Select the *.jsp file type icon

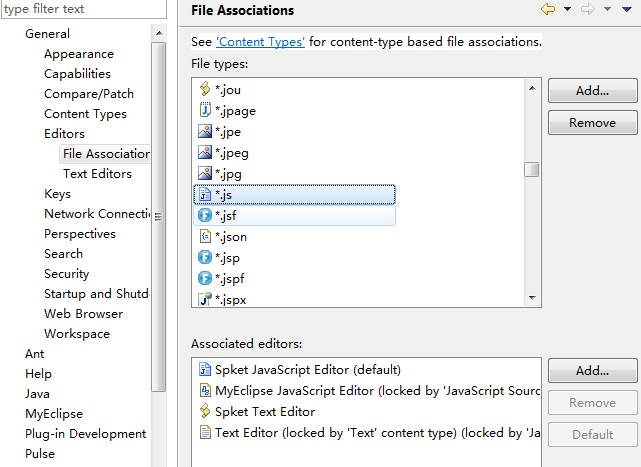pyautogui.click(x=205, y=258)
